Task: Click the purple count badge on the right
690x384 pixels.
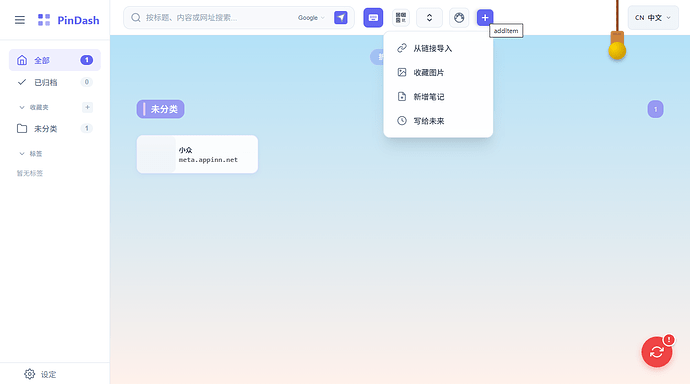Action: [x=655, y=109]
